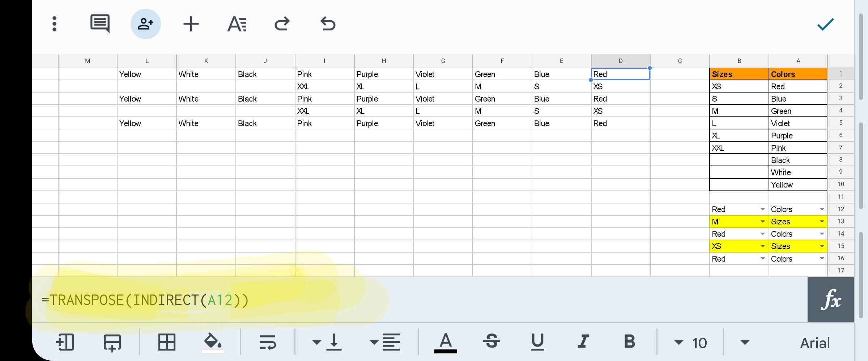Viewport: 868px width, 361px height.
Task: Open the vertical alignment dropdown
Action: click(317, 342)
